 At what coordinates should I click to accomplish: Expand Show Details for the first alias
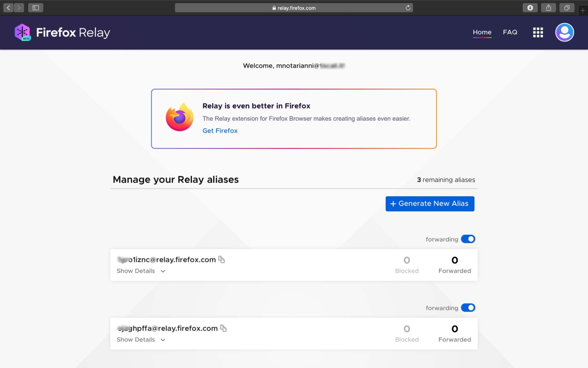(x=140, y=271)
